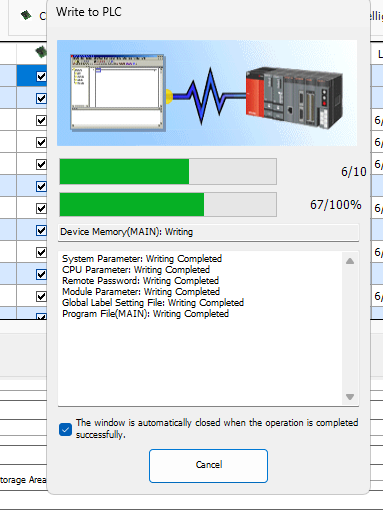Click the log list scroll-up arrow
The height and width of the screenshot is (518, 383).
(x=350, y=261)
